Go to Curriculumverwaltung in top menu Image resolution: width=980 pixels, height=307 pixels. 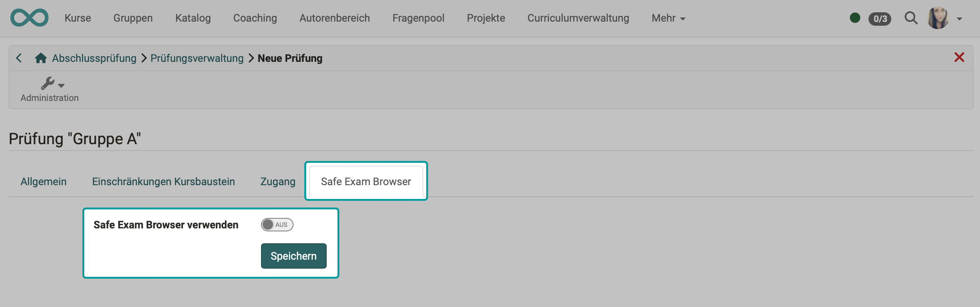(x=578, y=18)
